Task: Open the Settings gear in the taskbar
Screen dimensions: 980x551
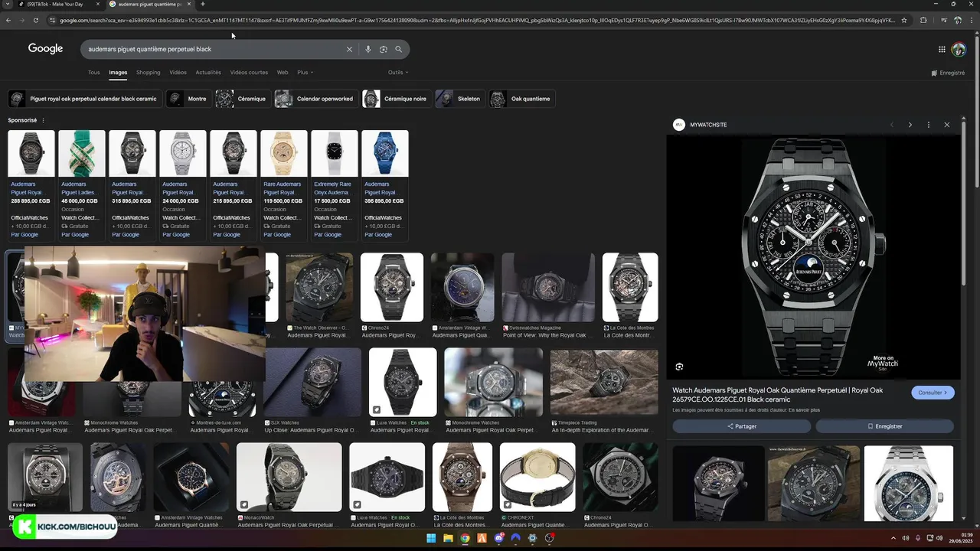Action: [x=532, y=538]
